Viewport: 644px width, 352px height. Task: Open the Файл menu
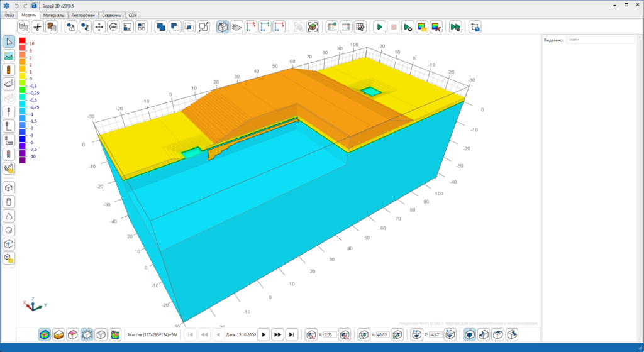9,15
